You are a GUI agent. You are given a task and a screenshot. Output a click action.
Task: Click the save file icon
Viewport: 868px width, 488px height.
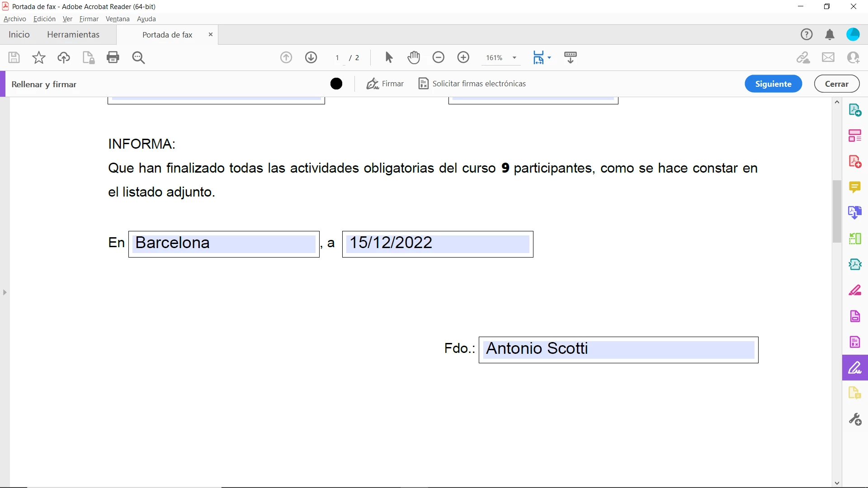click(x=14, y=57)
